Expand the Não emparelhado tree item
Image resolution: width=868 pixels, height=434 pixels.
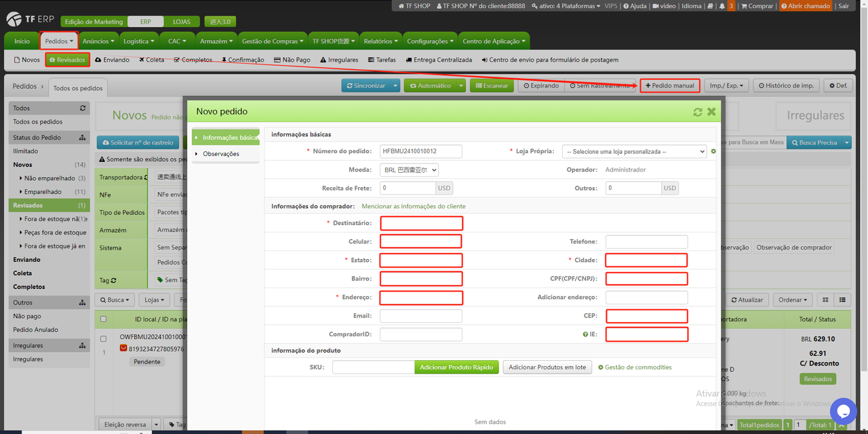[20, 178]
